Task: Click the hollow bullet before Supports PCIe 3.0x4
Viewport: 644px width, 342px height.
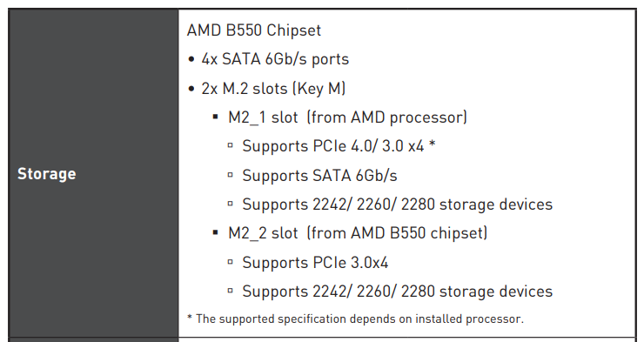Action: (230, 262)
